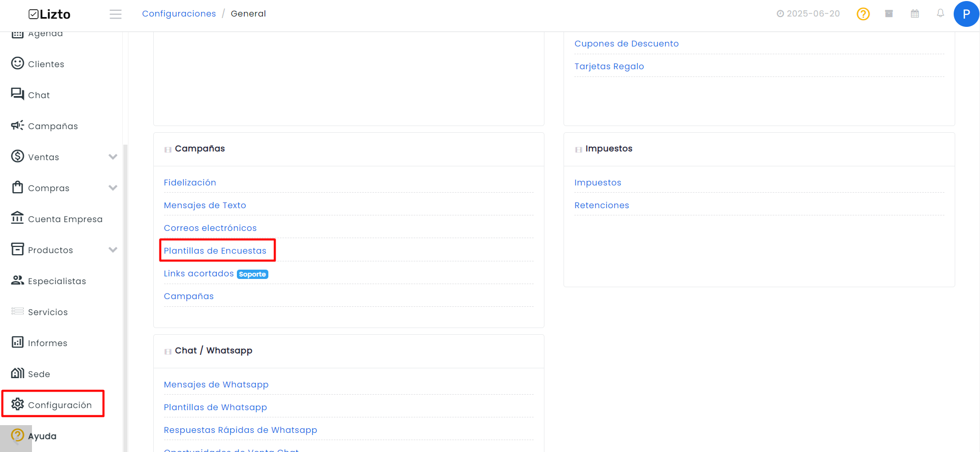
Task: Go to Configuración in the sidebar
Action: tap(52, 404)
